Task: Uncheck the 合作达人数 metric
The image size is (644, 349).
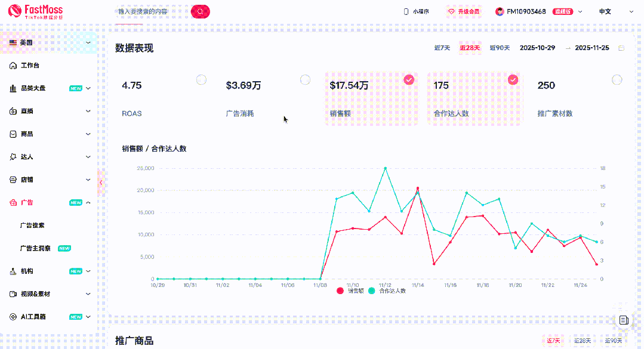Action: pos(513,79)
